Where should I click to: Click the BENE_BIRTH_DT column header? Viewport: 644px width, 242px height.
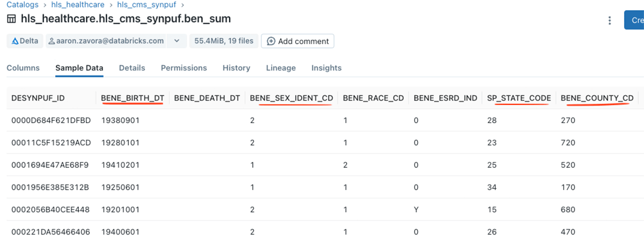point(133,98)
